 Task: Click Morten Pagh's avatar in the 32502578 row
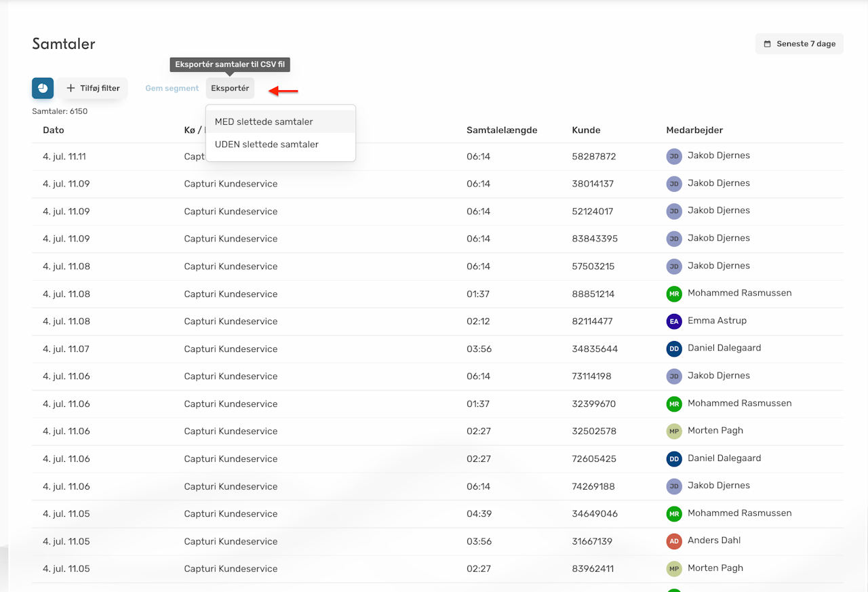673,431
